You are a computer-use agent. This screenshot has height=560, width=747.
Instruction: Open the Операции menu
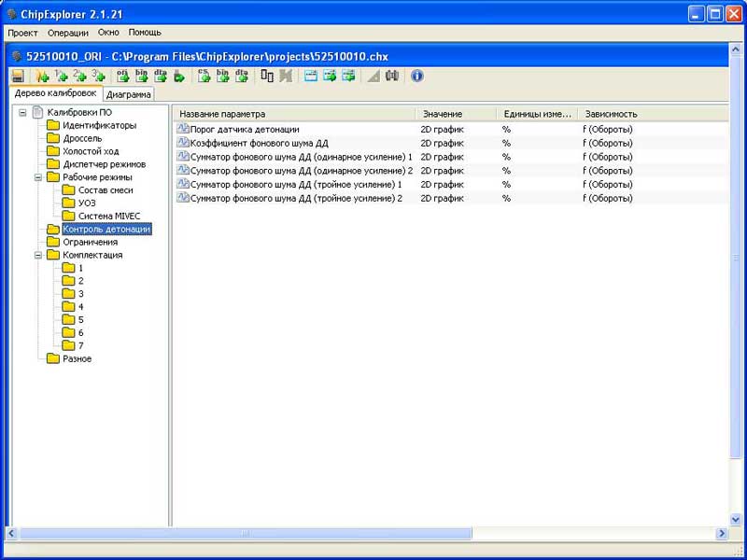tap(67, 32)
